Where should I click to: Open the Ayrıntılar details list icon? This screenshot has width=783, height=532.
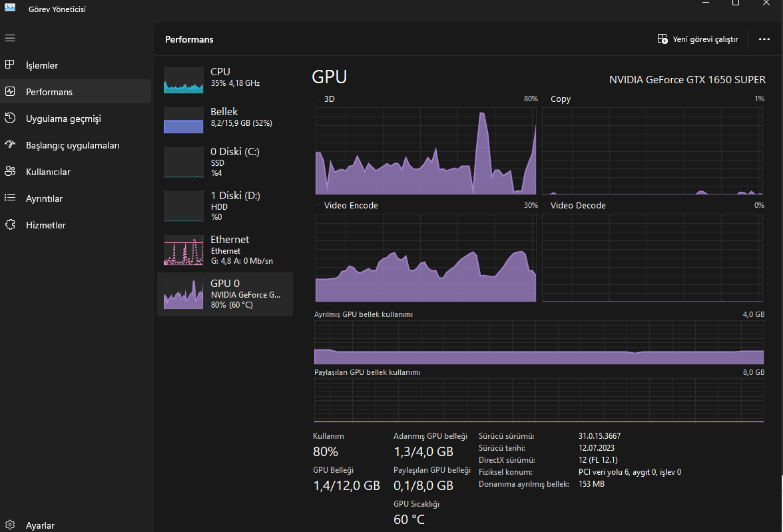point(9,198)
